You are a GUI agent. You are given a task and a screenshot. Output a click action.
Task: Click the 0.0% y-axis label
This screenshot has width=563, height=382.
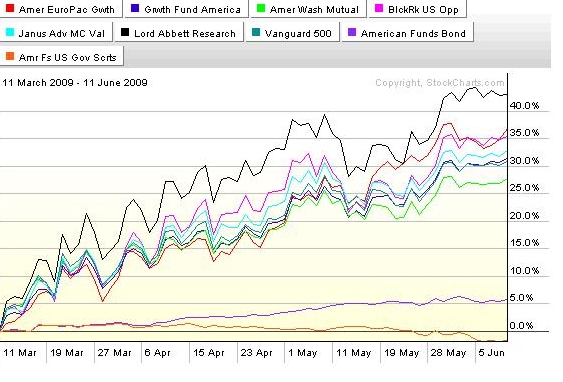coord(521,326)
